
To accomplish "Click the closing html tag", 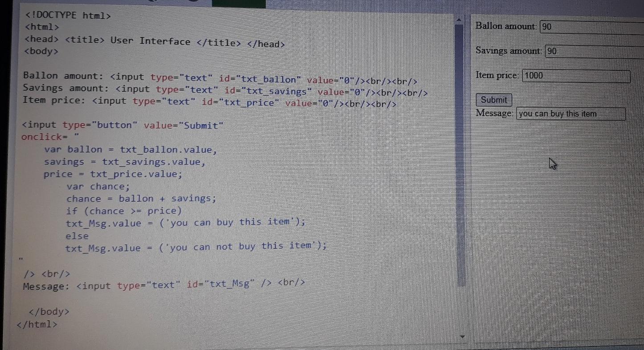I will 37,324.
